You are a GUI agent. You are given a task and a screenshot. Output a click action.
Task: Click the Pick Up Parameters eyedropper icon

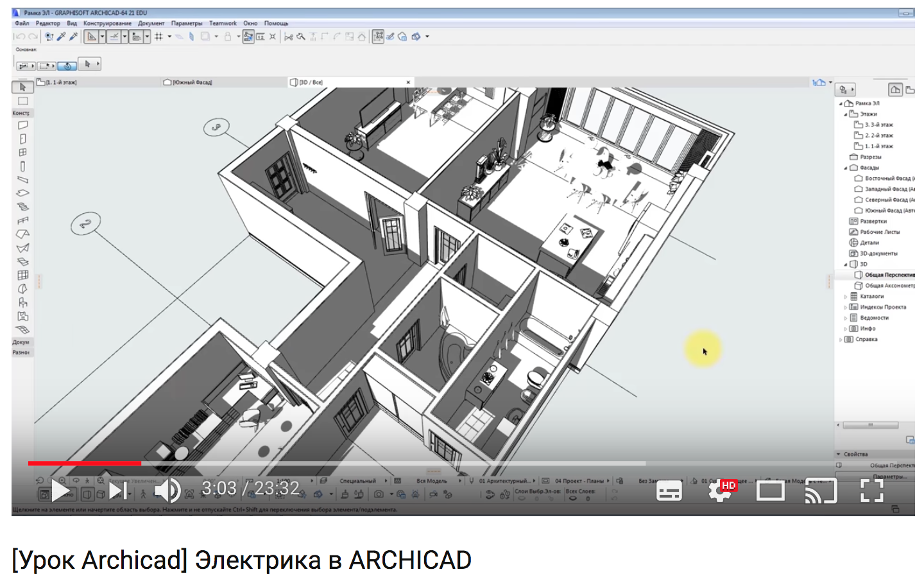point(62,37)
